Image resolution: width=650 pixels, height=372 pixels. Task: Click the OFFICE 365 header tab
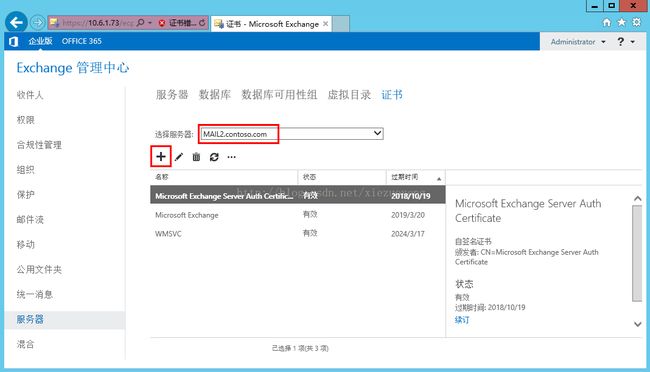[x=81, y=41]
